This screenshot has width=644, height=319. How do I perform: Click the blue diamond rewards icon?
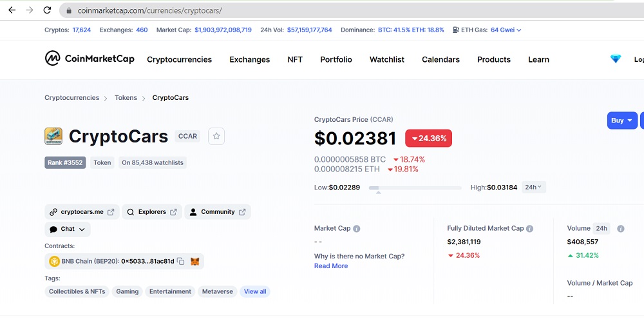[x=615, y=59]
